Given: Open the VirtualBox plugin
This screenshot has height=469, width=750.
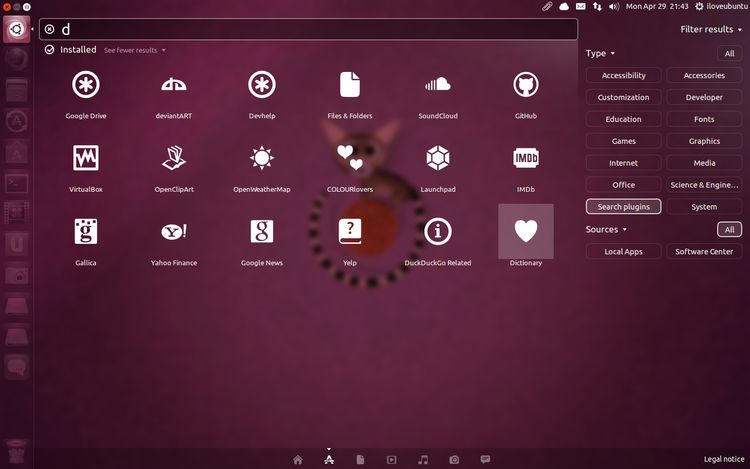Looking at the screenshot, I should (86, 158).
